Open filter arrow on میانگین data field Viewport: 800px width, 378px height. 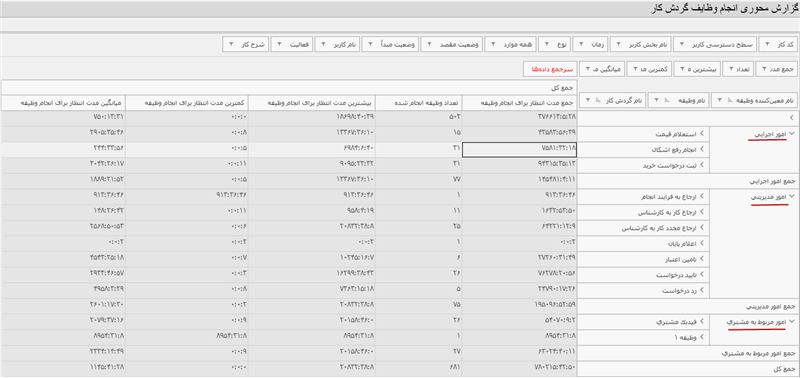point(588,68)
